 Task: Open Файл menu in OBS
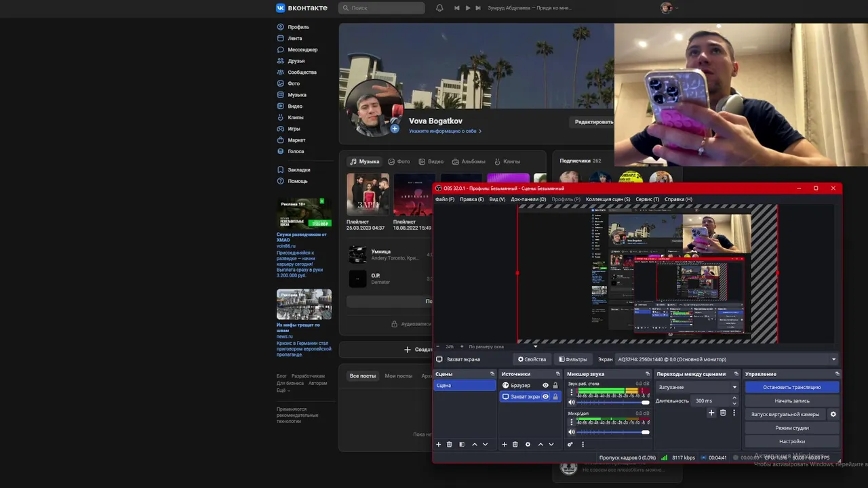click(445, 199)
